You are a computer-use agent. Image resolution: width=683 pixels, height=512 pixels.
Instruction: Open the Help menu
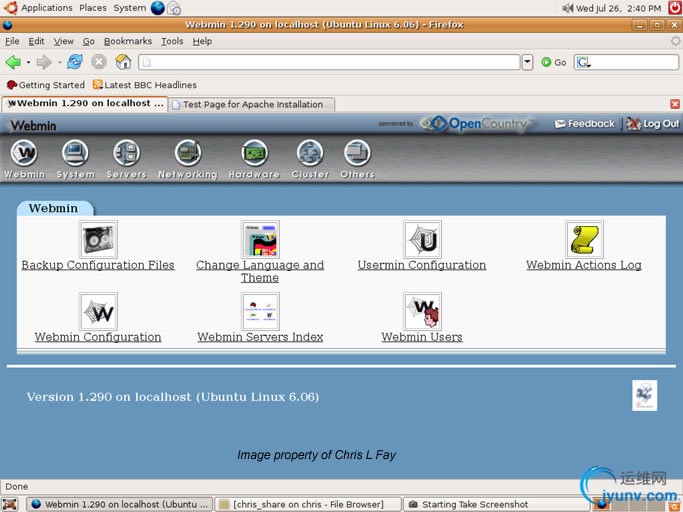tap(202, 41)
